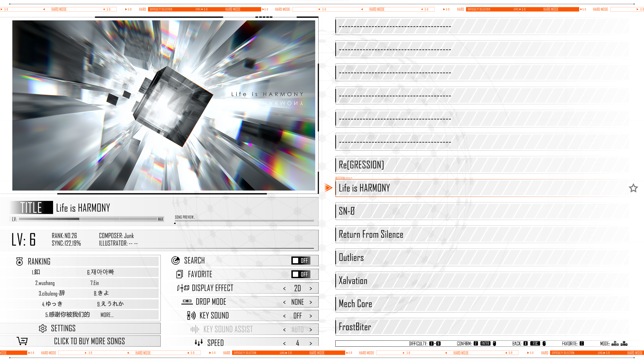
Task: Click the Ranking medal icon
Action: (19, 261)
